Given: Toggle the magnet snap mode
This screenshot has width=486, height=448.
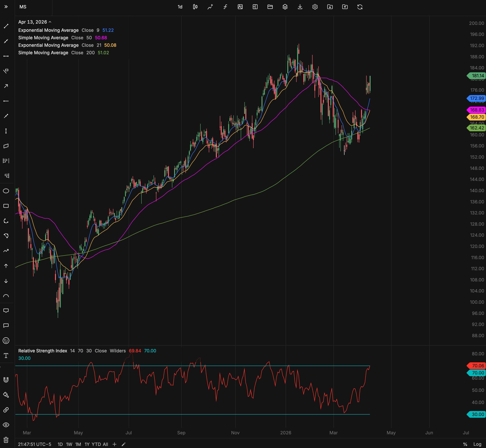Looking at the screenshot, I should tap(6, 380).
